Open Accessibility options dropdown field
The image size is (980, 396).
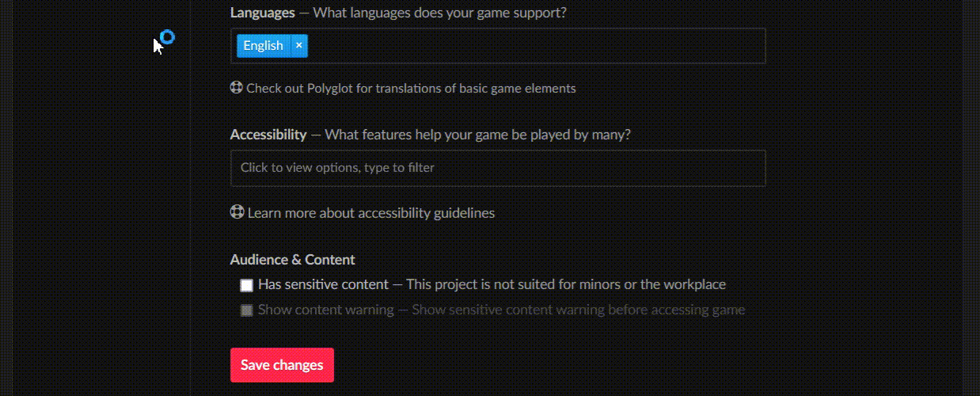(x=498, y=168)
